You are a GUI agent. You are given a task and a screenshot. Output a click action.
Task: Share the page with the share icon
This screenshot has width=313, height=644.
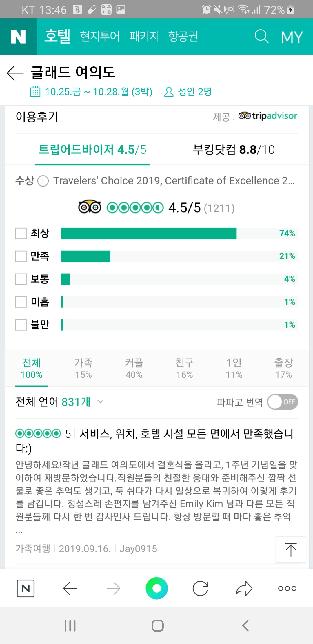click(244, 588)
